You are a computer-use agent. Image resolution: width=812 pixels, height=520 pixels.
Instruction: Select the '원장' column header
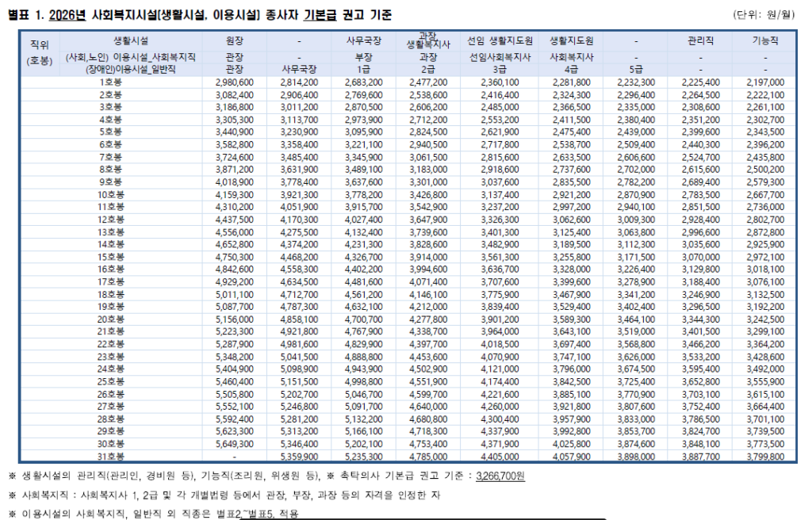235,41
